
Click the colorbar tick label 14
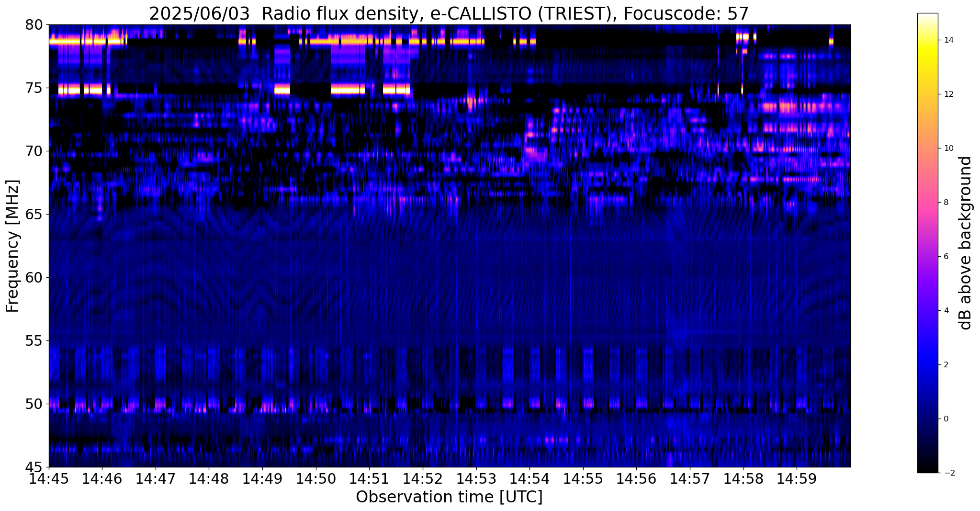pyautogui.click(x=948, y=40)
